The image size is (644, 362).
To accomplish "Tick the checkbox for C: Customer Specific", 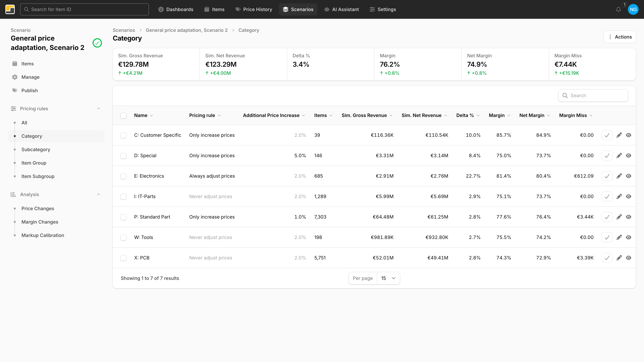I will tap(123, 135).
